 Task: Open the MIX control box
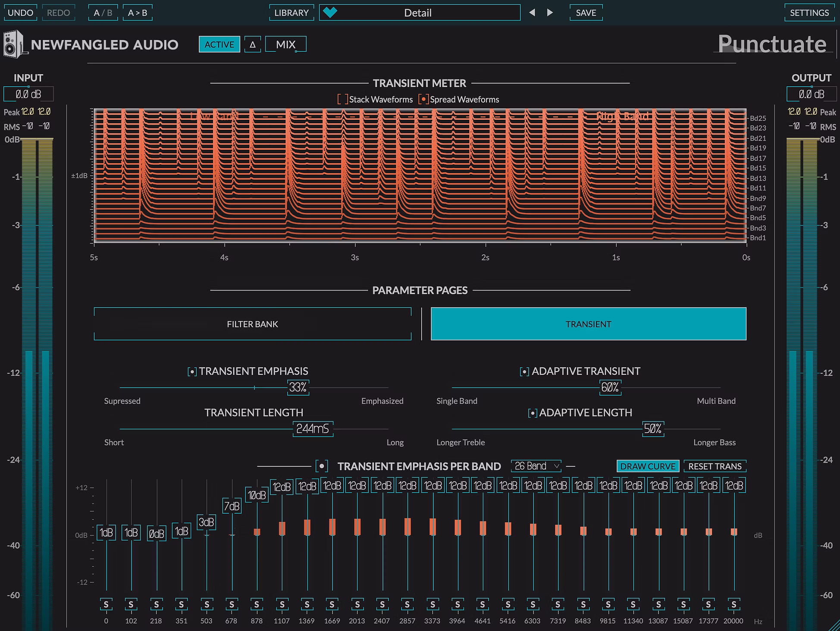point(285,44)
